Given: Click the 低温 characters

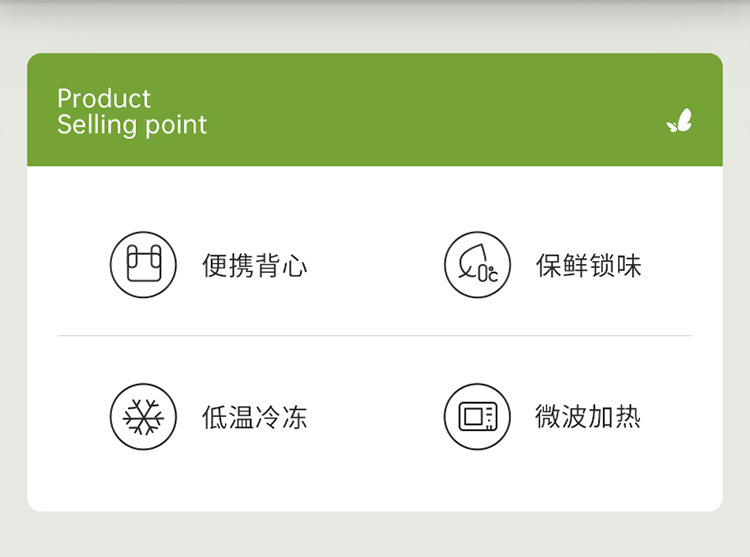Looking at the screenshot, I should coord(228,417).
